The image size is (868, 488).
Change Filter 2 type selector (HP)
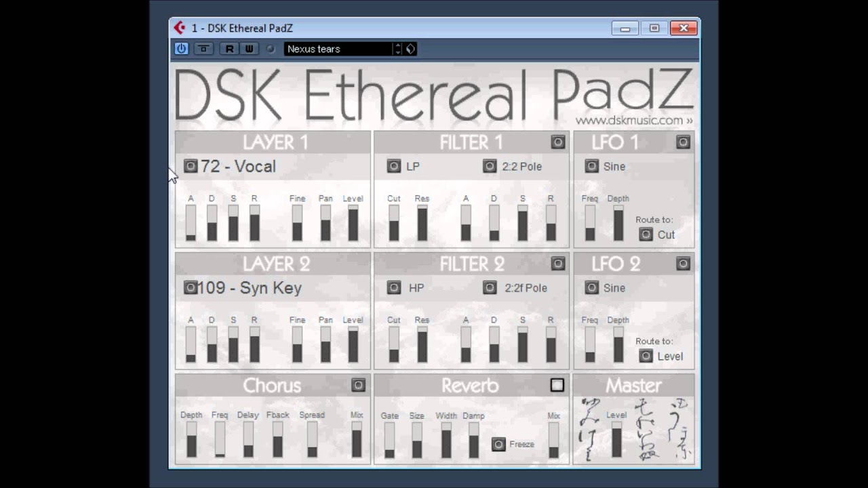click(394, 288)
